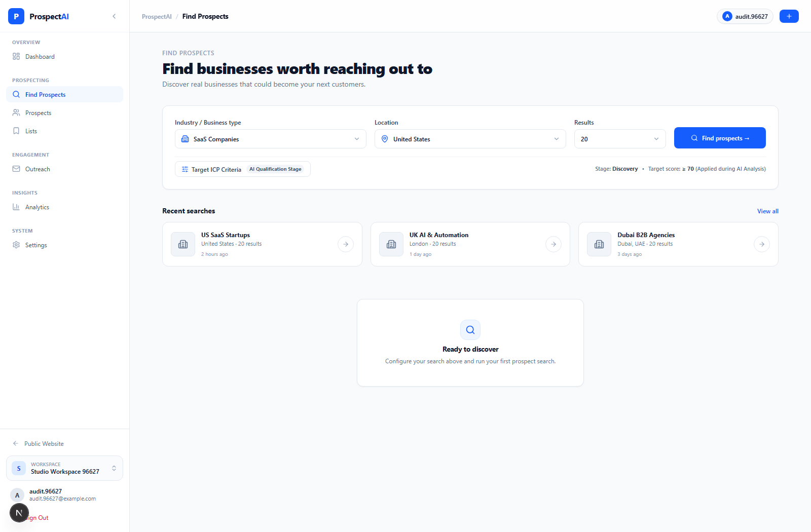Open Target ICP Criteria settings
The width and height of the screenshot is (811, 532).
tap(243, 169)
